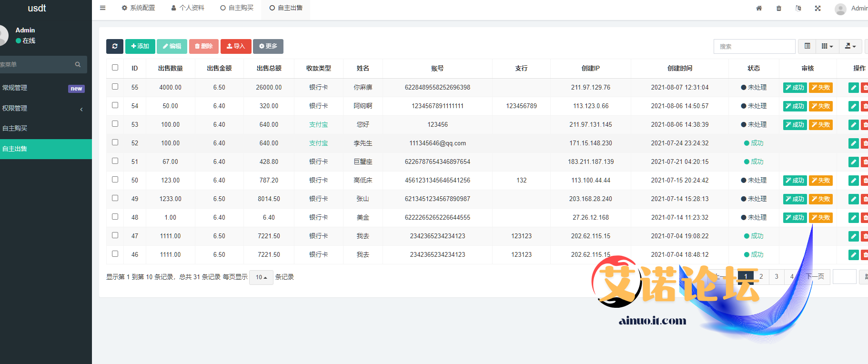Go to home via house icon
868x364 pixels.
(x=759, y=8)
